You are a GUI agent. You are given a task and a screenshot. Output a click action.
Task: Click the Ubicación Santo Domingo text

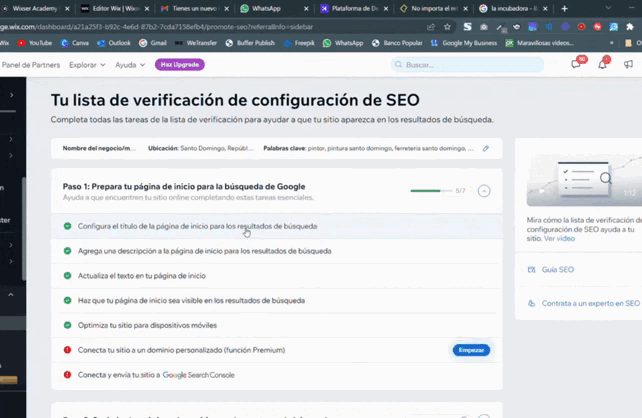[201, 148]
